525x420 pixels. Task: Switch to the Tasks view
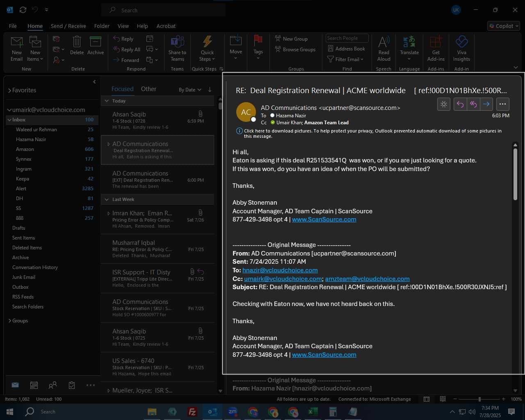(72, 385)
